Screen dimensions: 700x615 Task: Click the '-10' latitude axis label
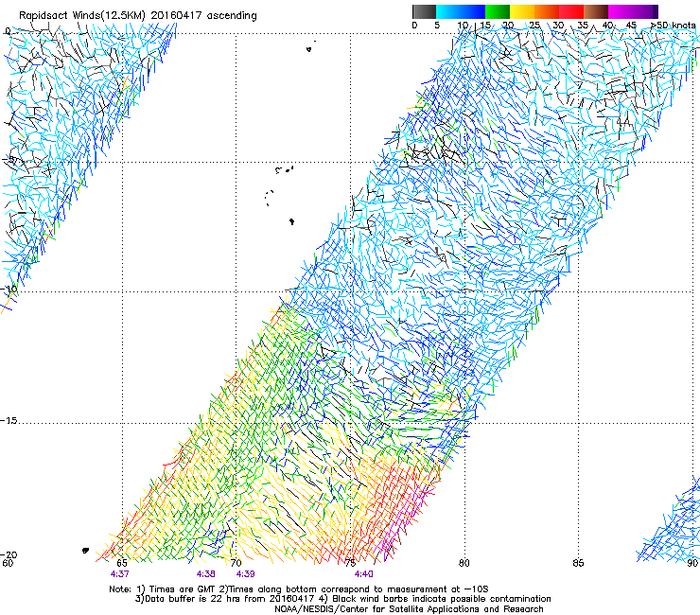[x=9, y=289]
